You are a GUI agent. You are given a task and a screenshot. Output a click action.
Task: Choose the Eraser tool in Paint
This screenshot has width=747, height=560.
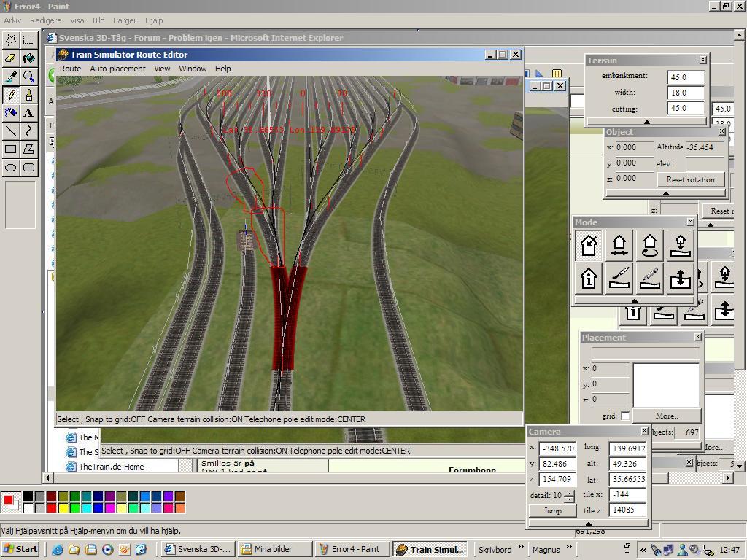coord(11,58)
